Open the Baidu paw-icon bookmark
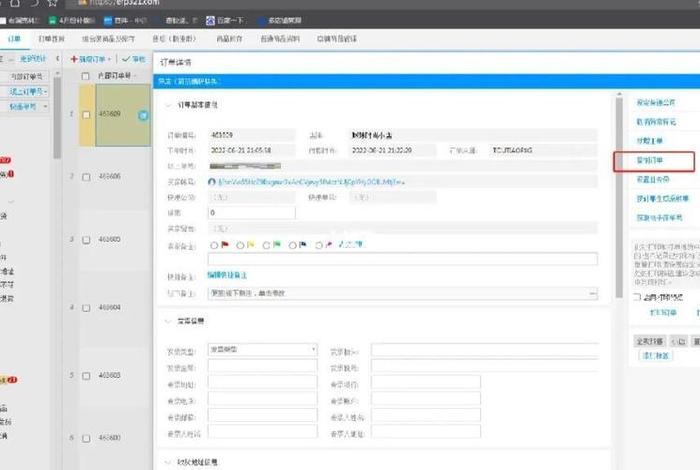The width and height of the screenshot is (700, 470). pos(210,21)
